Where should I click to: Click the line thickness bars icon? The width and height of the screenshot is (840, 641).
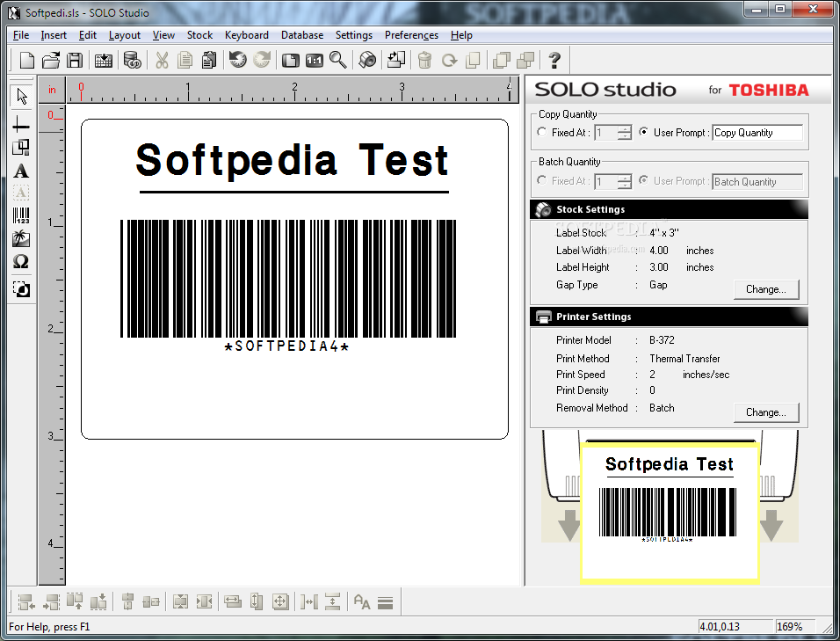(x=385, y=602)
